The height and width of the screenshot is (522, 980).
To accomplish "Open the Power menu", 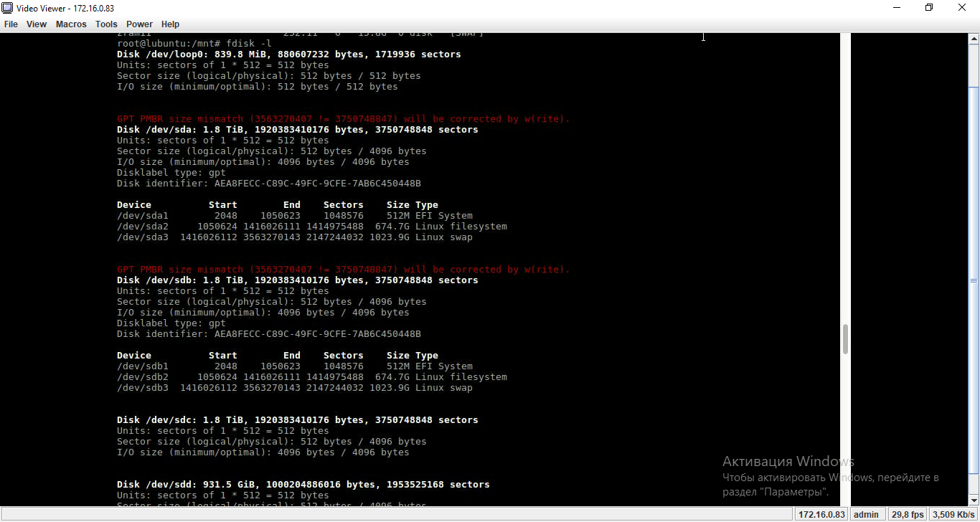I will pyautogui.click(x=140, y=24).
